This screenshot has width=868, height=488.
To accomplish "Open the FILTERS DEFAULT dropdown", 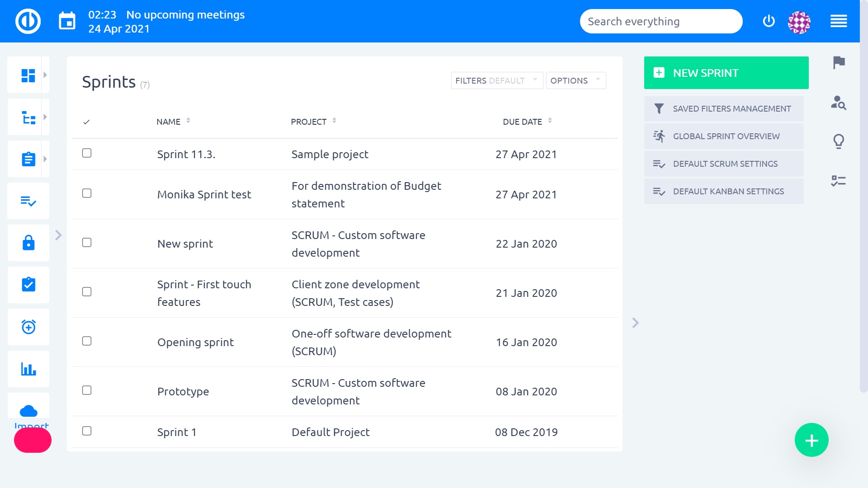I will click(496, 80).
